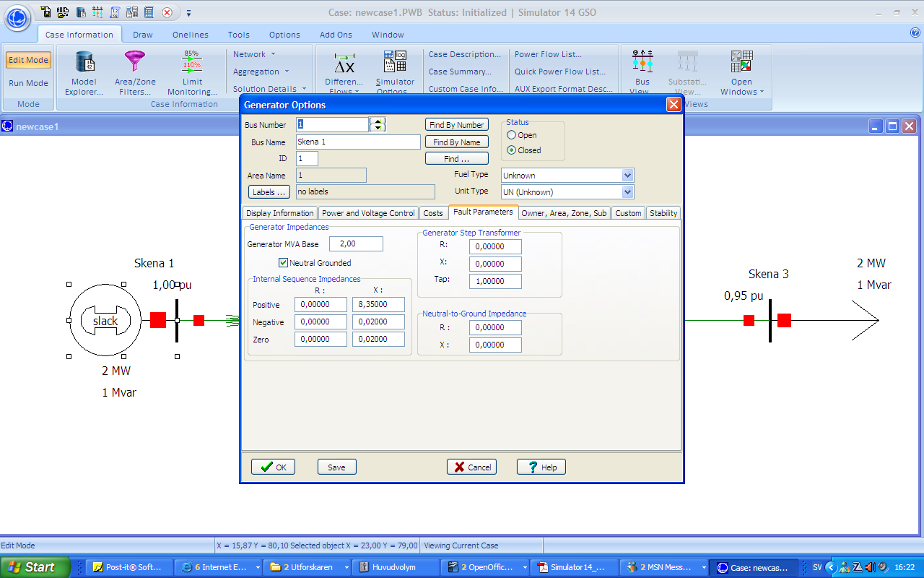The height and width of the screenshot is (578, 924).
Task: Click Internet Explorer taskbar button
Action: 219,567
